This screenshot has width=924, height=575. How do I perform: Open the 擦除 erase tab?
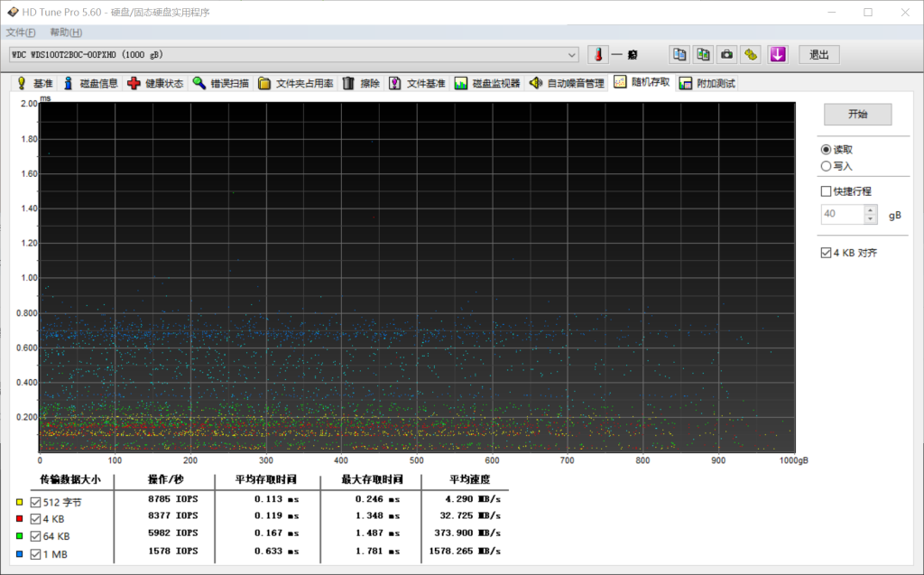[361, 83]
